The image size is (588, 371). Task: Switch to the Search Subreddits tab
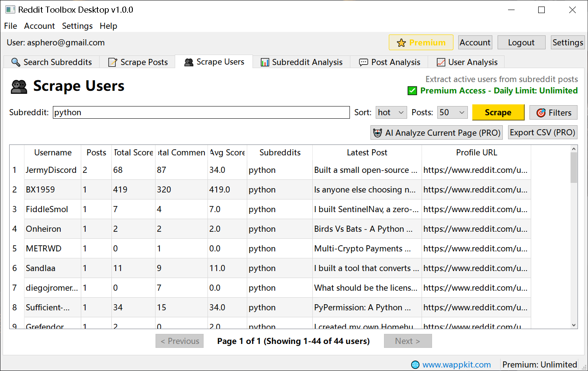click(x=52, y=62)
